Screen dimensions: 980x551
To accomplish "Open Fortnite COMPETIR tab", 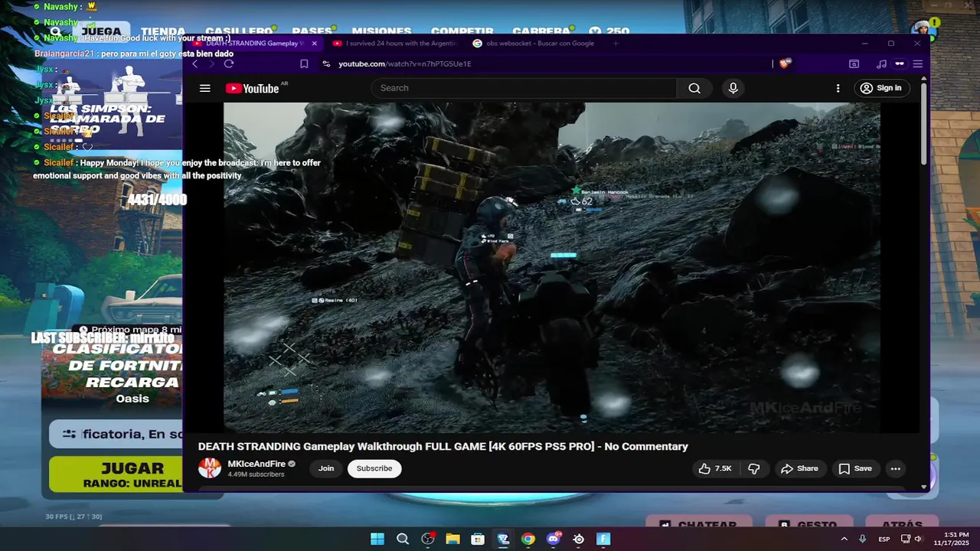I will (462, 31).
